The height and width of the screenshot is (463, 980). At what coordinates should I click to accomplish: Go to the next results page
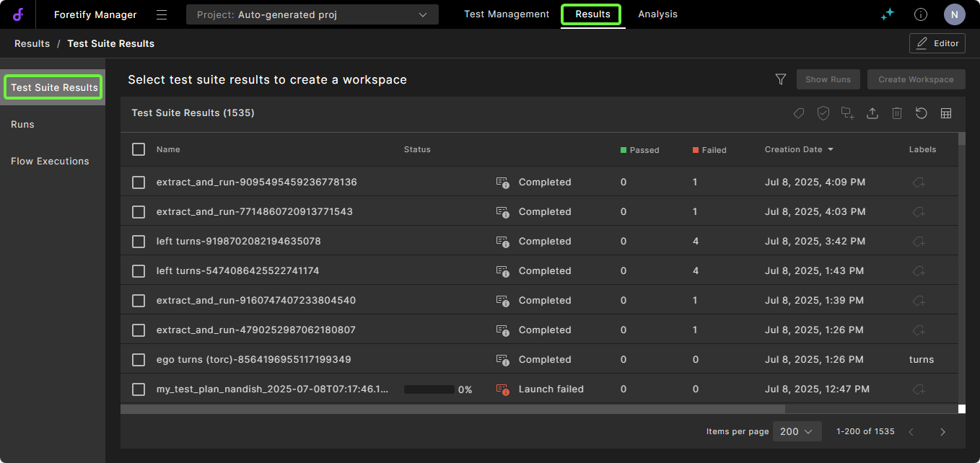pos(942,431)
